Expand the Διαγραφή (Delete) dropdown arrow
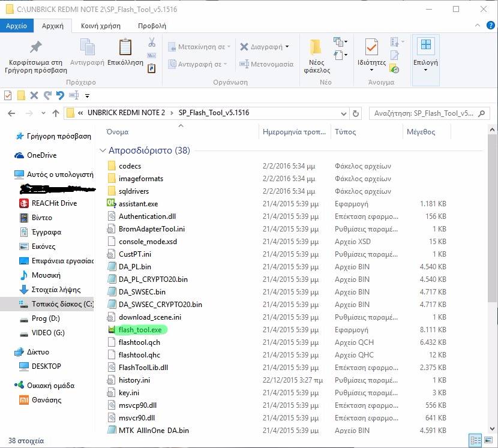498x448 pixels. pos(287,47)
